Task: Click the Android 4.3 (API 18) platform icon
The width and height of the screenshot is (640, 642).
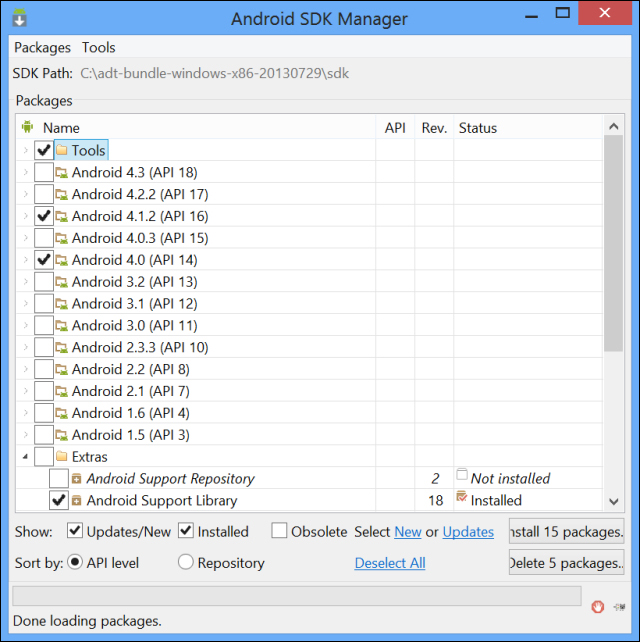Action: click(62, 173)
